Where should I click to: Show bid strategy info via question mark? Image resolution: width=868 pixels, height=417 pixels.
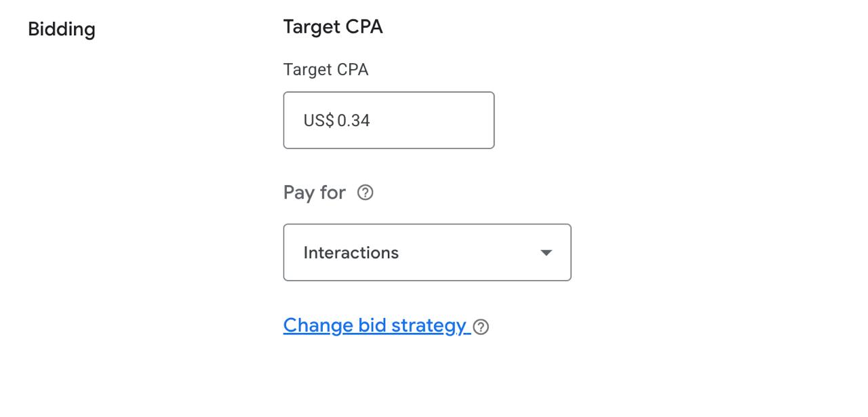(x=481, y=327)
